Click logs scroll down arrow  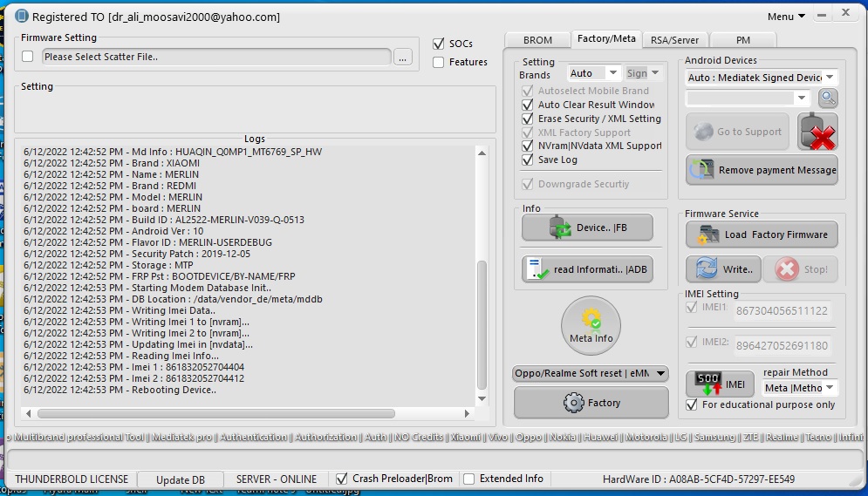click(482, 398)
